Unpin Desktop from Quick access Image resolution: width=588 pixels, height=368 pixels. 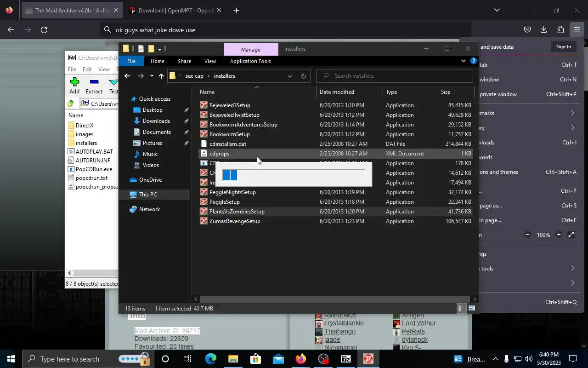pos(186,110)
